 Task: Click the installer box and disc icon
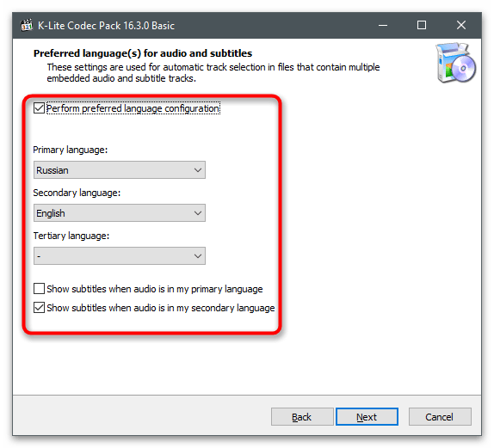pos(455,63)
